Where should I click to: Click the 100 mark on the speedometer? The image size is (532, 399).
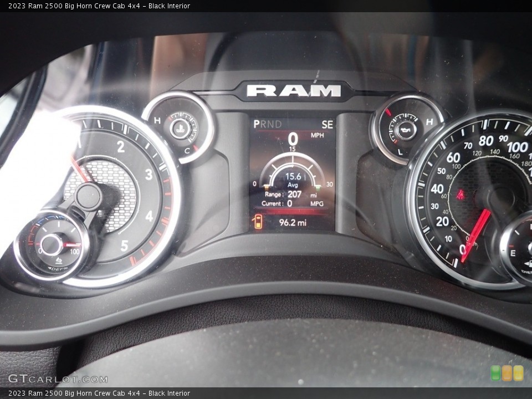point(518,147)
